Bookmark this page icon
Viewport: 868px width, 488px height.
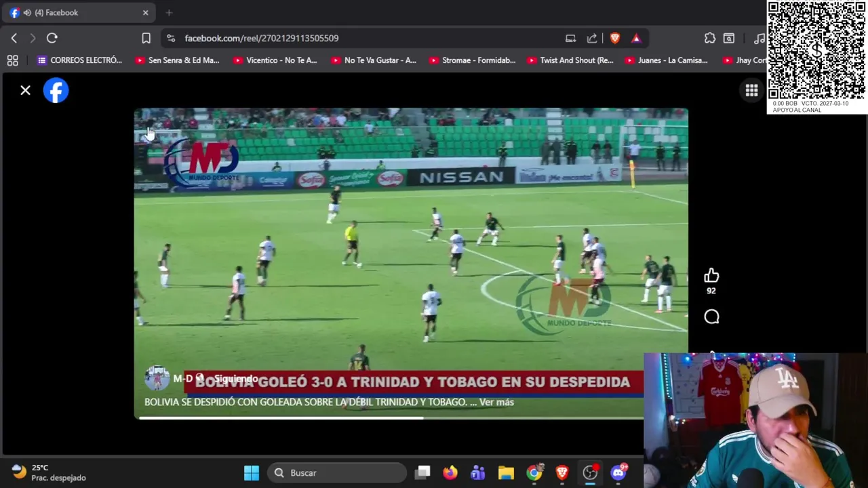(x=146, y=38)
